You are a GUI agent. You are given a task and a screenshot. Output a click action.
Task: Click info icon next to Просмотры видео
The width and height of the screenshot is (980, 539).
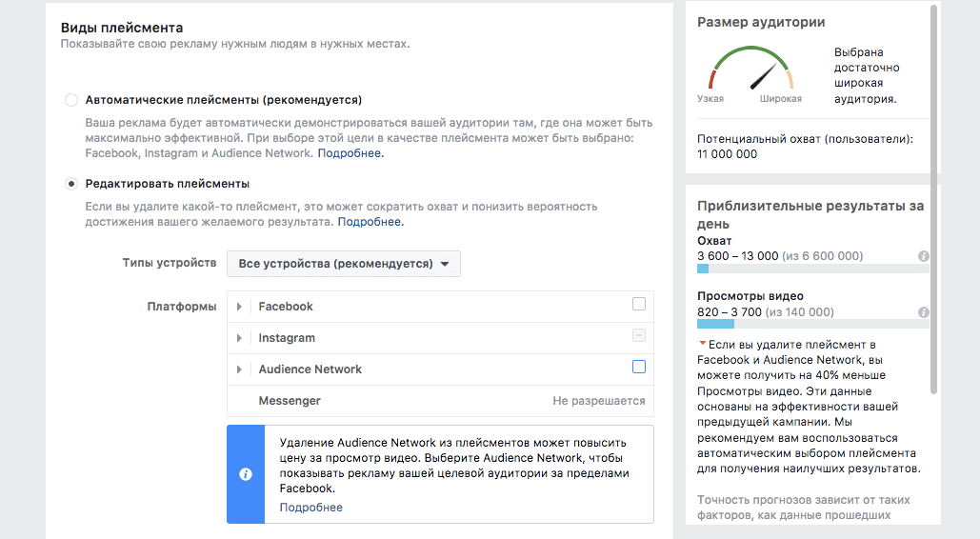point(923,312)
